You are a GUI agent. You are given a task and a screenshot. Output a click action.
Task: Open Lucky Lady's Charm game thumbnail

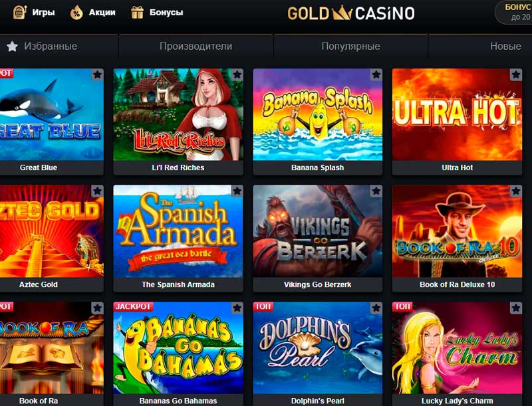(x=457, y=348)
